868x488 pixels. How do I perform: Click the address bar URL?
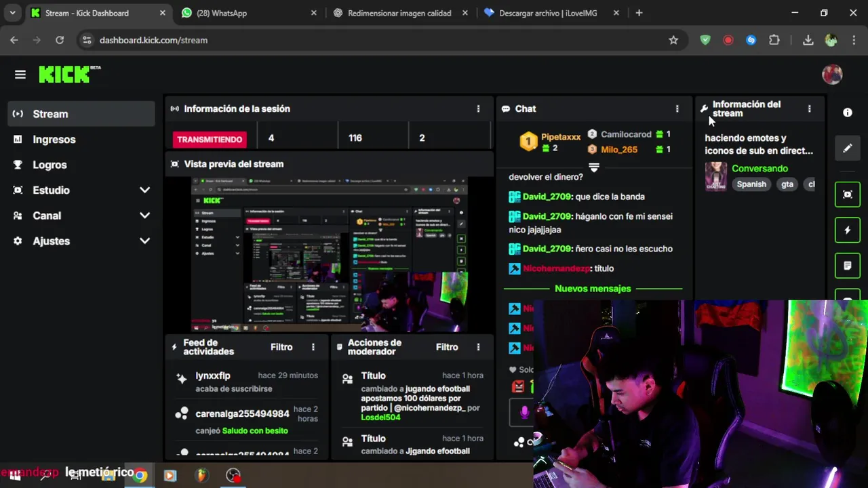[x=153, y=40]
